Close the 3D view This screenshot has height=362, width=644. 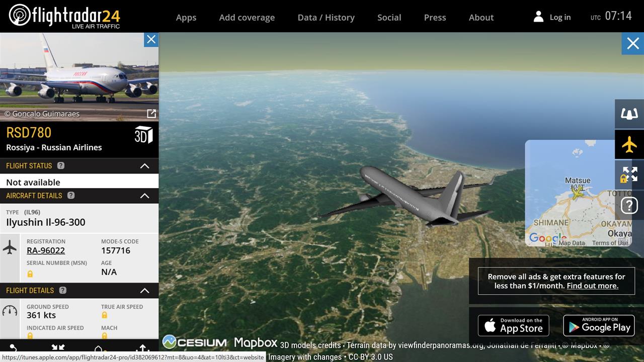click(633, 43)
